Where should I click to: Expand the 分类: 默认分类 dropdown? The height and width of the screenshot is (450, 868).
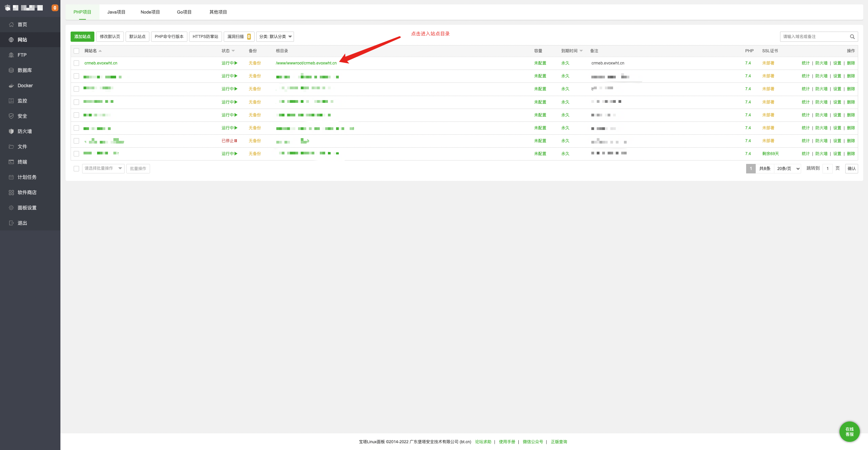[x=275, y=37]
